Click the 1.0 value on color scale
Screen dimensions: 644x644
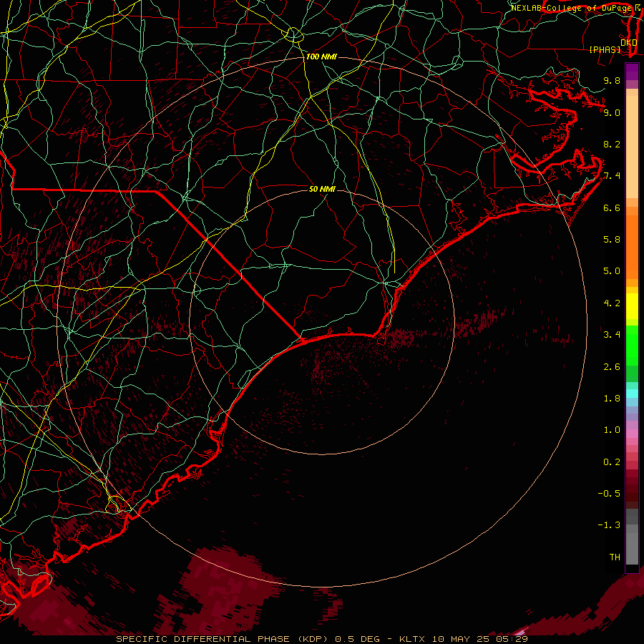tap(612, 430)
